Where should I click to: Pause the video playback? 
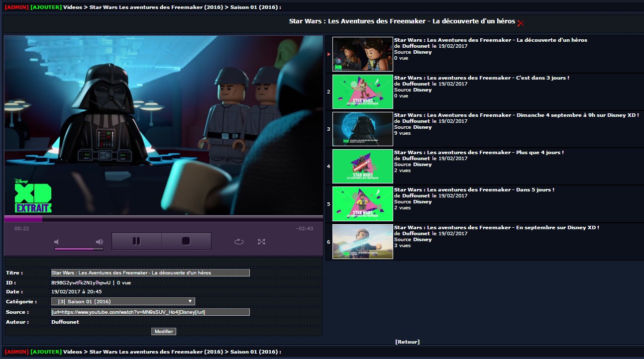(x=136, y=241)
